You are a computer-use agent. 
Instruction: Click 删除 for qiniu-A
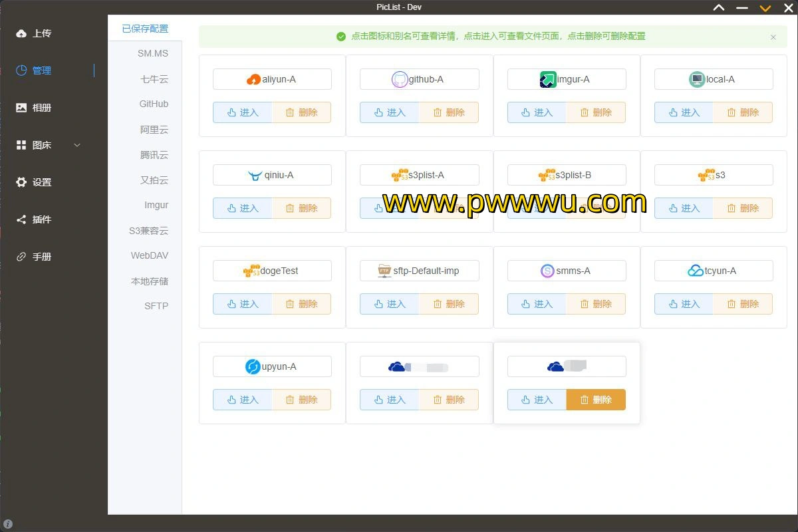click(302, 208)
